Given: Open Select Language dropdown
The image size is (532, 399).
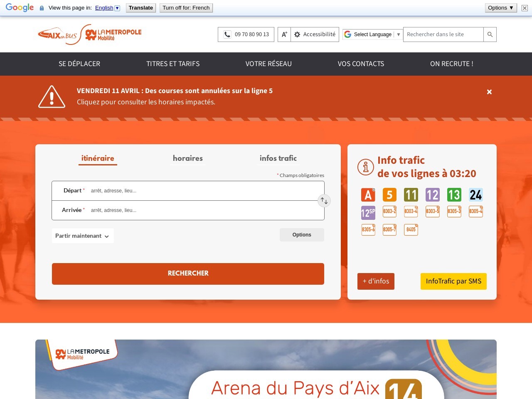Looking at the screenshot, I should (372, 34).
